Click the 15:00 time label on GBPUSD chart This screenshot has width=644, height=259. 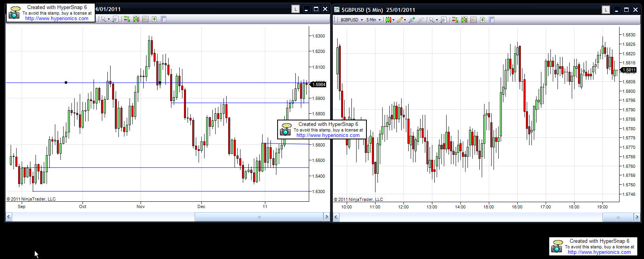[x=489, y=207]
